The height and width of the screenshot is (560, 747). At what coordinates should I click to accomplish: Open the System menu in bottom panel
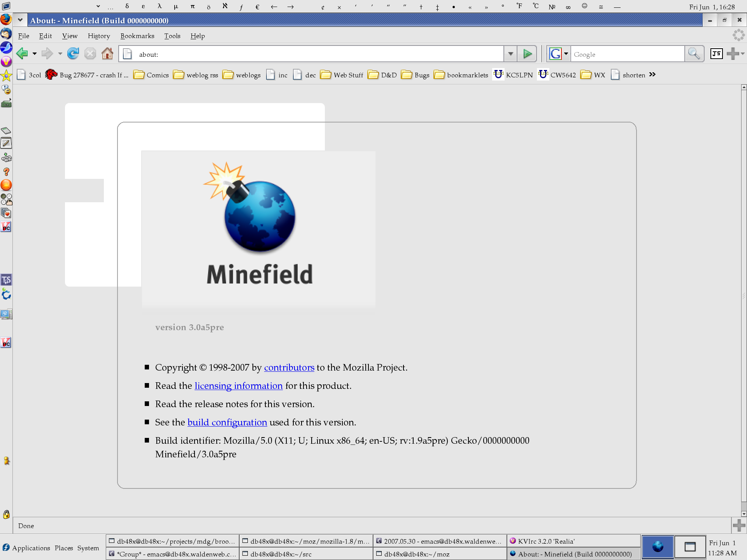click(x=88, y=548)
